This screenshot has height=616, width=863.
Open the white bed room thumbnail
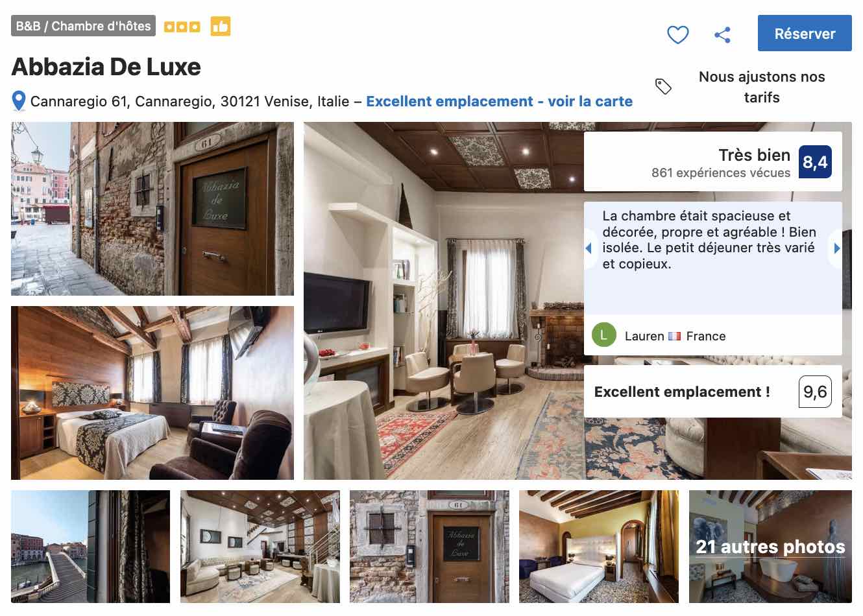point(599,547)
